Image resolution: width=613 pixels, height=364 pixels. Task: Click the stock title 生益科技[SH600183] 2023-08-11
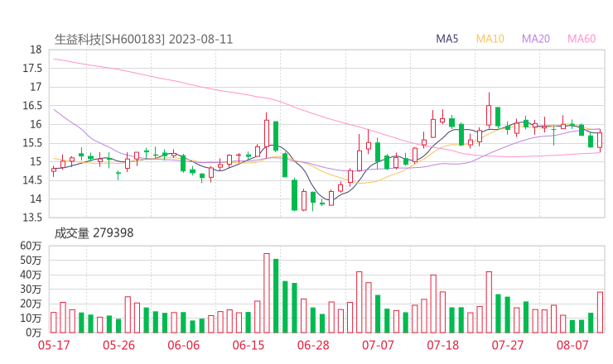143,40
